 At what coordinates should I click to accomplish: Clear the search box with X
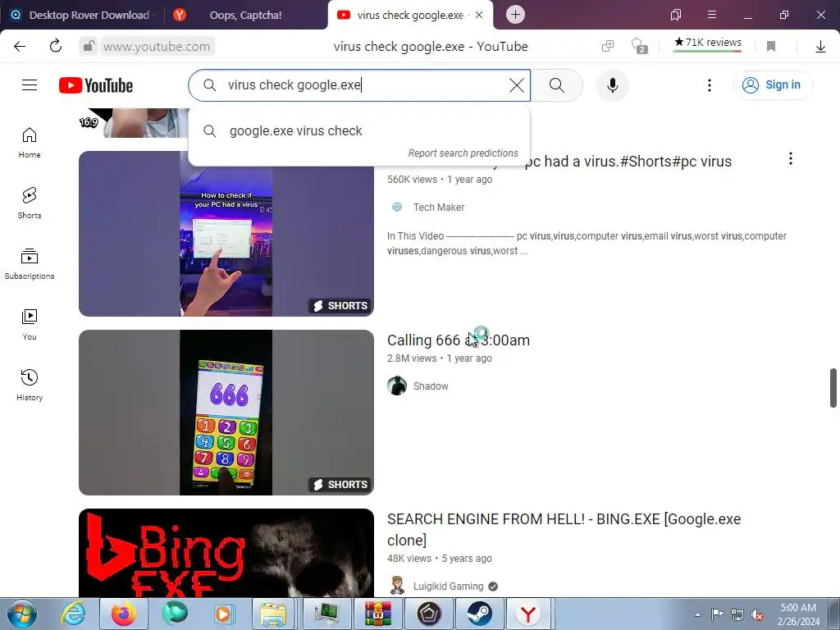click(x=517, y=85)
